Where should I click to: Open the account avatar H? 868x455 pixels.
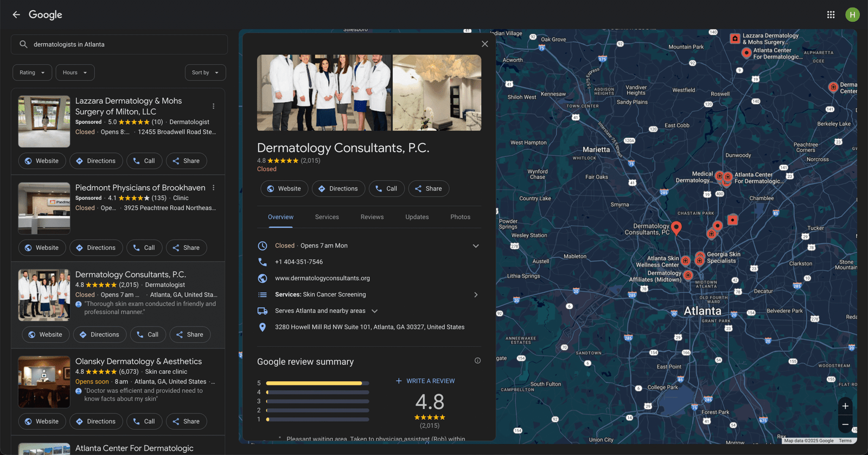852,15
